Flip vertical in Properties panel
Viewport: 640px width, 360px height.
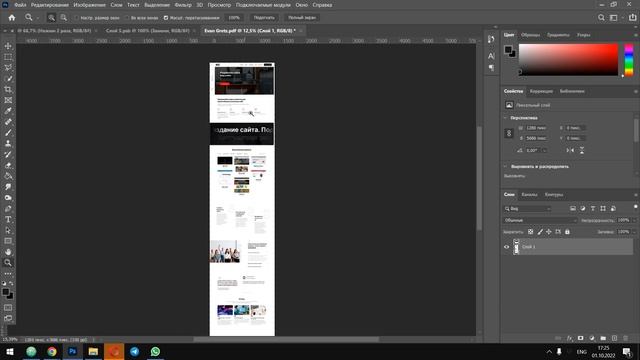(582, 150)
